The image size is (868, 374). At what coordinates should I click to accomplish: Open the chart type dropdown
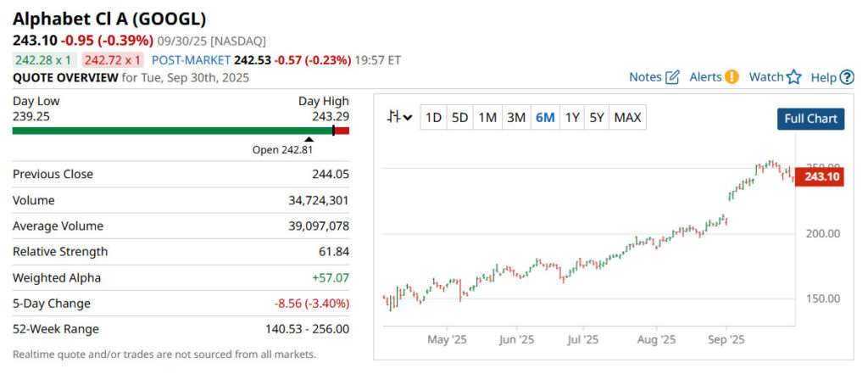(399, 118)
